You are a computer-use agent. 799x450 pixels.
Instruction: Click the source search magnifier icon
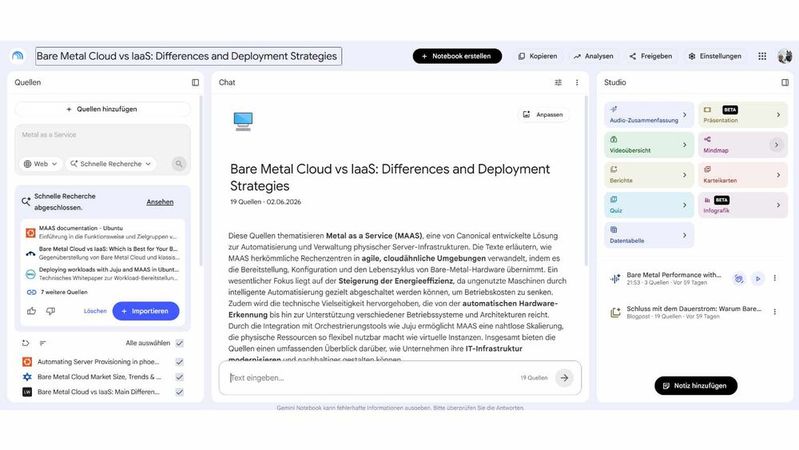[179, 164]
